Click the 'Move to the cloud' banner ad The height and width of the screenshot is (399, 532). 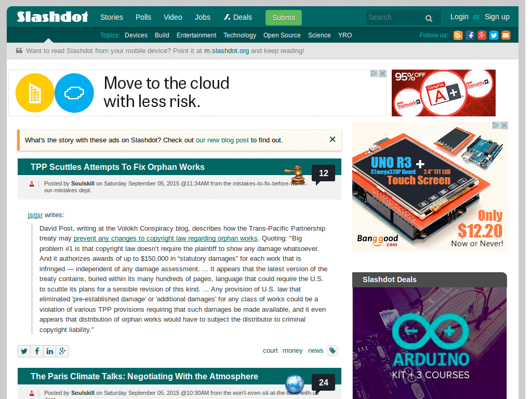[197, 93]
